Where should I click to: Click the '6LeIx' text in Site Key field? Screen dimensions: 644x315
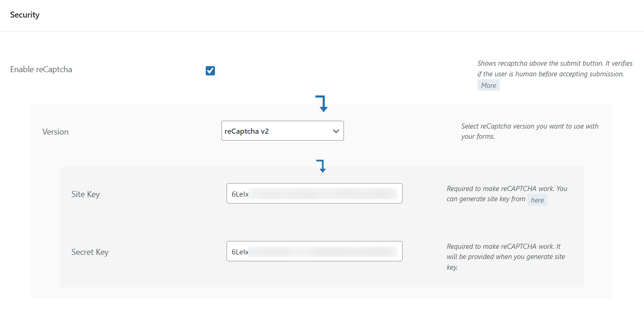pos(240,194)
